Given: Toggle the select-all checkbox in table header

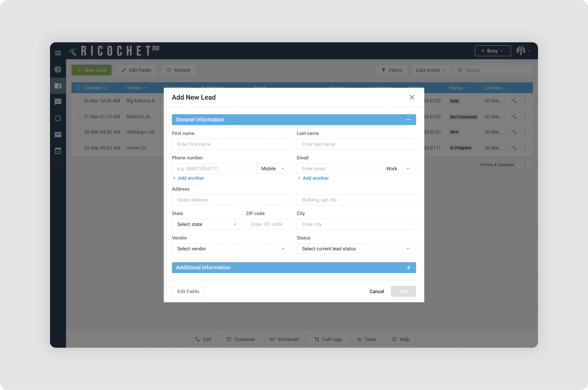Looking at the screenshot, I should 78,88.
